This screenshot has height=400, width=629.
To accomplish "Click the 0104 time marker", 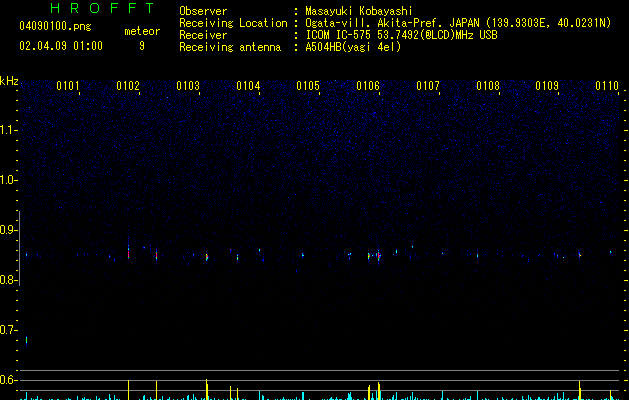I will (248, 86).
